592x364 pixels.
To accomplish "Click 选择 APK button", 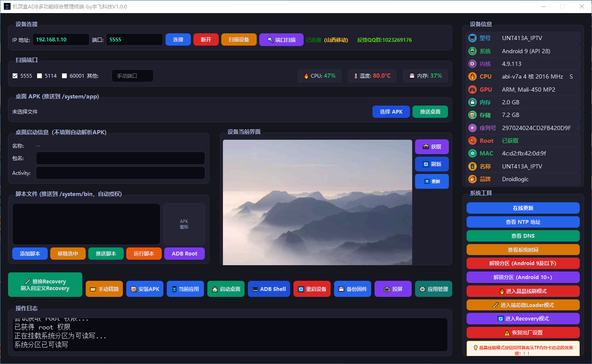I will click(391, 111).
